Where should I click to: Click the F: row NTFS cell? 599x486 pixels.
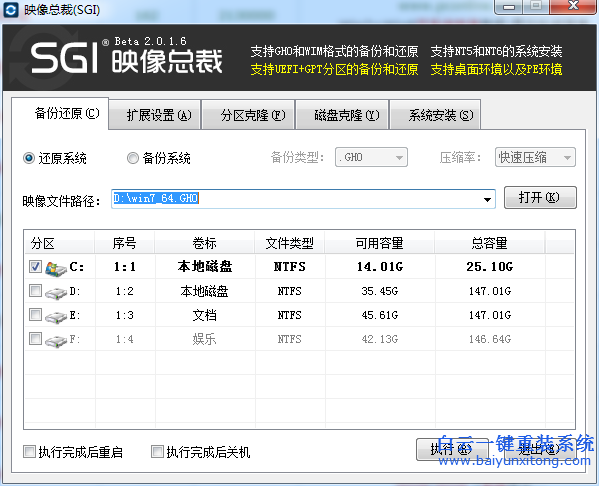coord(290,339)
